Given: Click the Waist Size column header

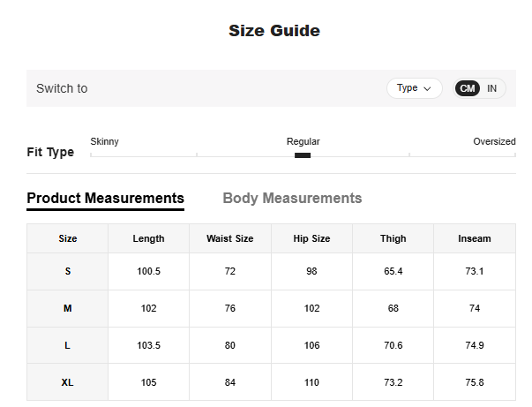Looking at the screenshot, I should [x=229, y=238].
